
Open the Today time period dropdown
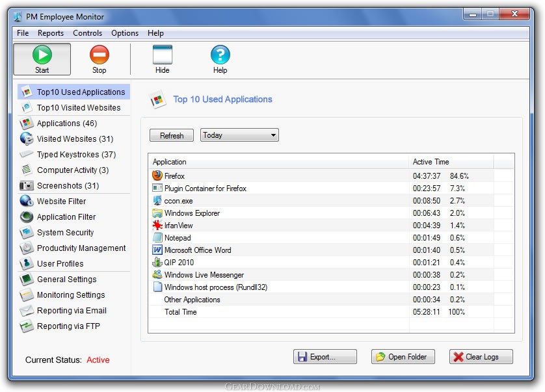[239, 135]
